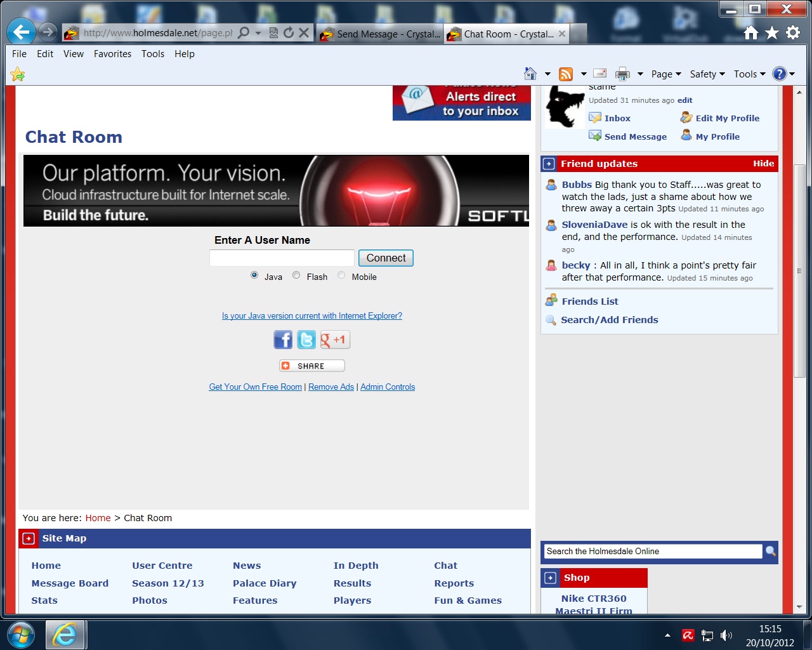The height and width of the screenshot is (650, 812).
Task: Select the Java radio button
Action: [x=254, y=275]
